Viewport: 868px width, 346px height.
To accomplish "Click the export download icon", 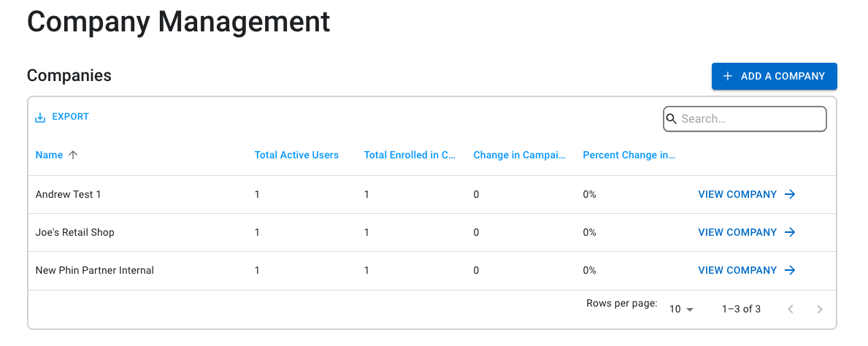I will click(40, 118).
